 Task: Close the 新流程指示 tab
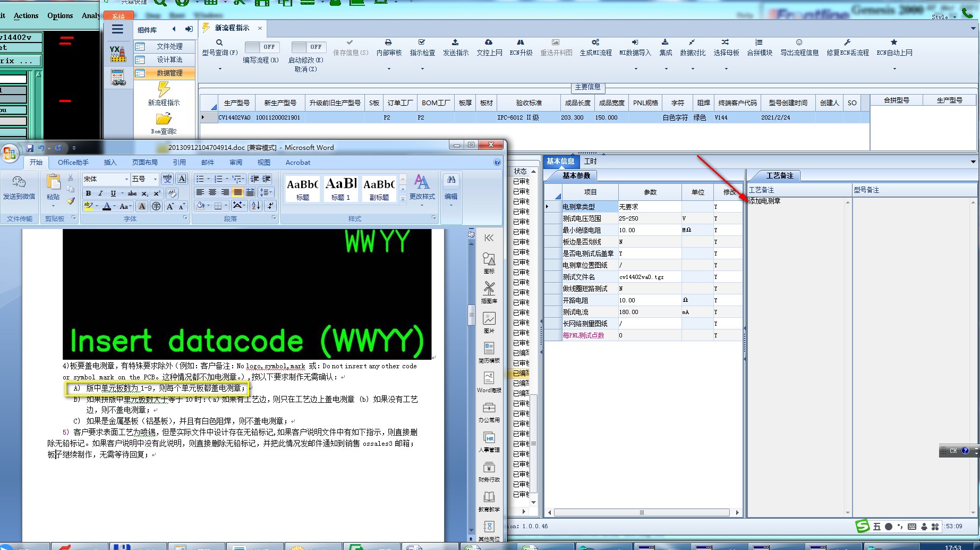point(260,28)
